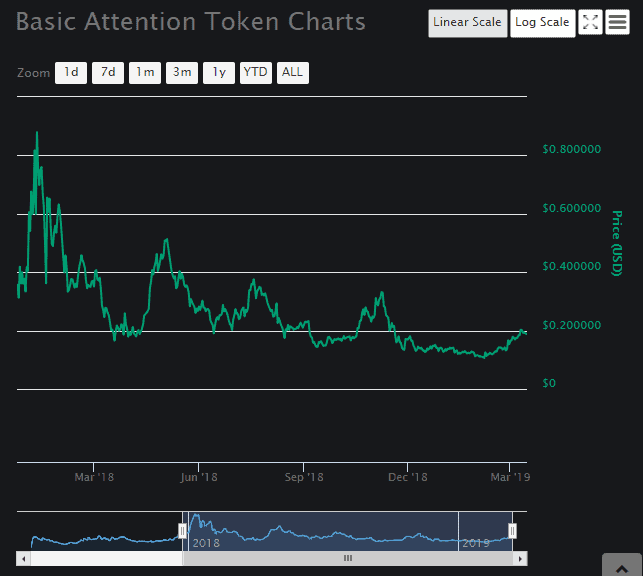Click the 2018 label in navigator
The image size is (643, 576).
(x=206, y=543)
